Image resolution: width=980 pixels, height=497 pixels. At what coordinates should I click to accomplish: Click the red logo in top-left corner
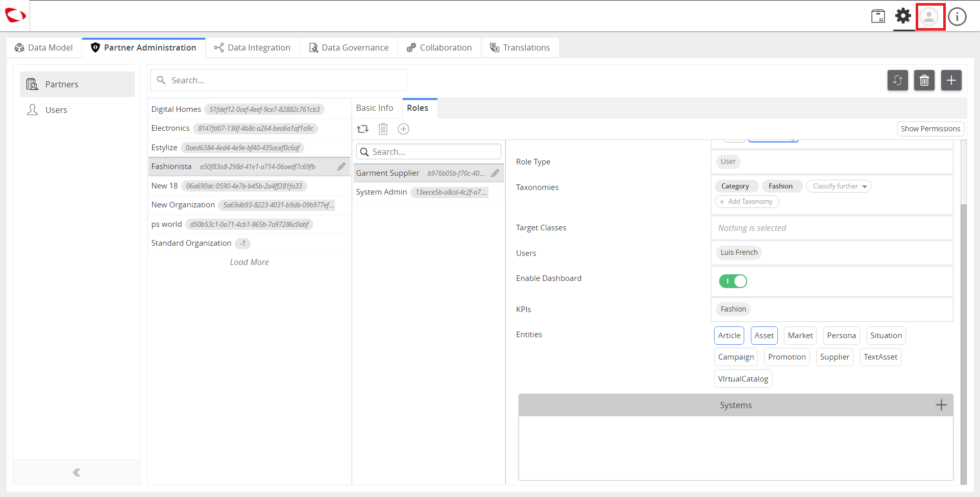(15, 15)
